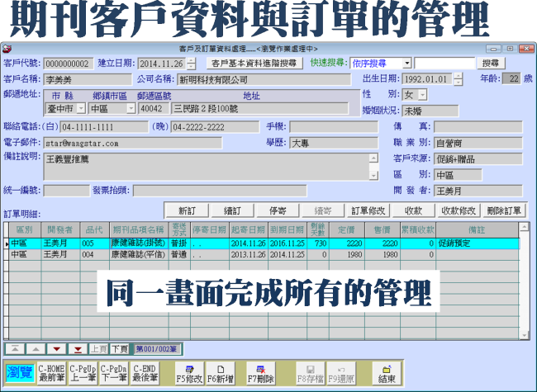Image resolution: width=537 pixels, height=392 pixels.
Task: Open the 依序搜尋 quick search dropdown
Action: pos(407,63)
